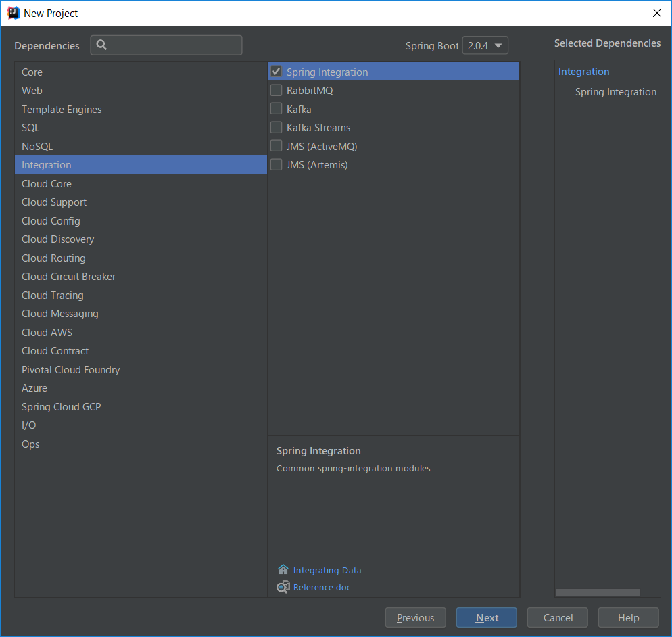This screenshot has width=672, height=637.
Task: Click the IntelliJ IDEA logo in title bar
Action: point(14,13)
